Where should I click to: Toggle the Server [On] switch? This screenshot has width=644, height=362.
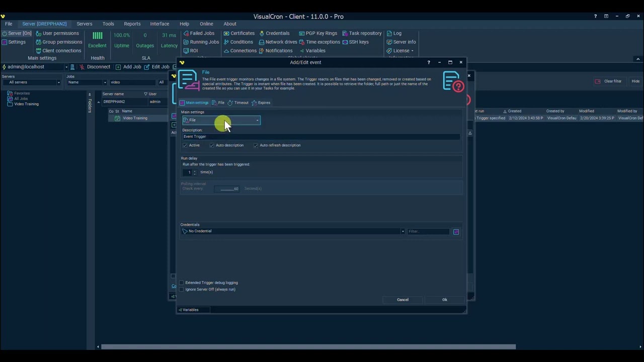(x=17, y=33)
